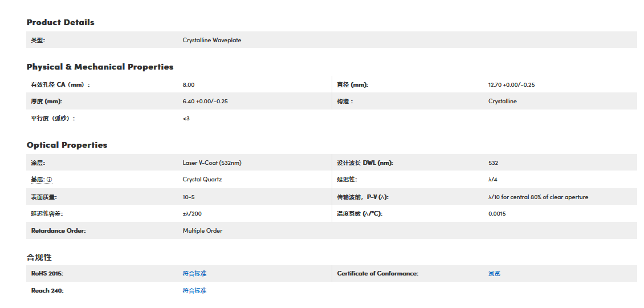Click the Certificate of Conformance label

[377, 274]
